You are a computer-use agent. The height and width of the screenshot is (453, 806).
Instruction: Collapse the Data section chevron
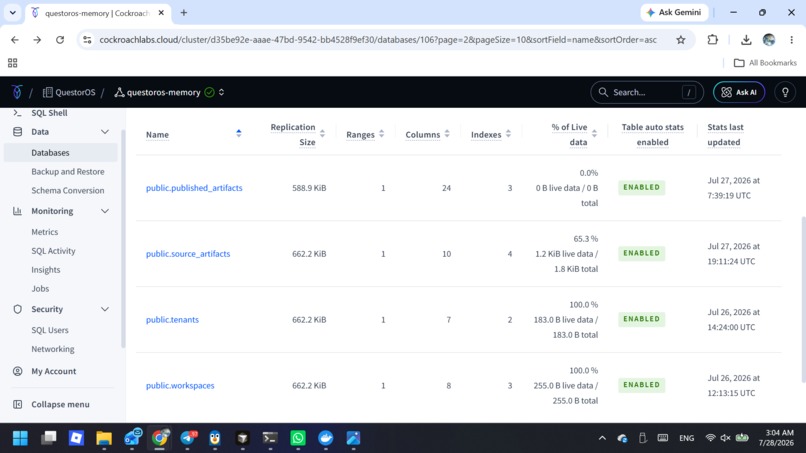[x=105, y=132]
